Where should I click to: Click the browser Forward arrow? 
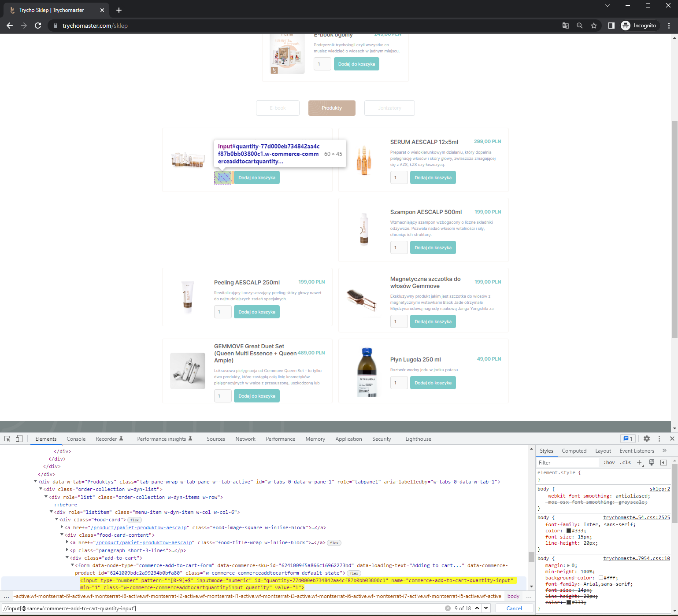pyautogui.click(x=24, y=26)
